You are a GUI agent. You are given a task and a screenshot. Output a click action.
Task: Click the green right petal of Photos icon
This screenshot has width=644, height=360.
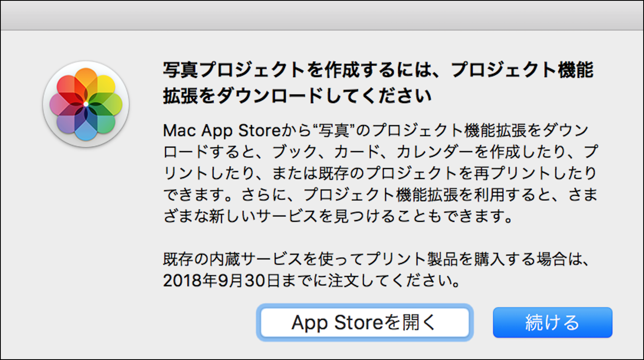110,104
